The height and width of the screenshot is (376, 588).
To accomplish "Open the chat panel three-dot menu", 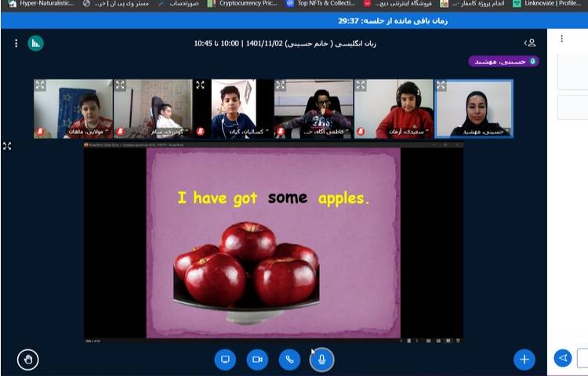I will click(x=561, y=38).
